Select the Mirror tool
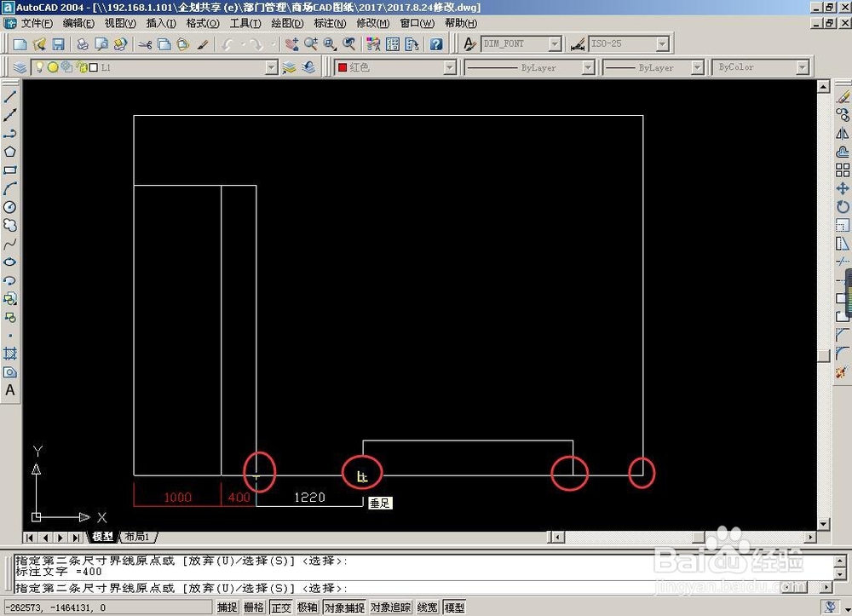This screenshot has width=852, height=616. [843, 134]
